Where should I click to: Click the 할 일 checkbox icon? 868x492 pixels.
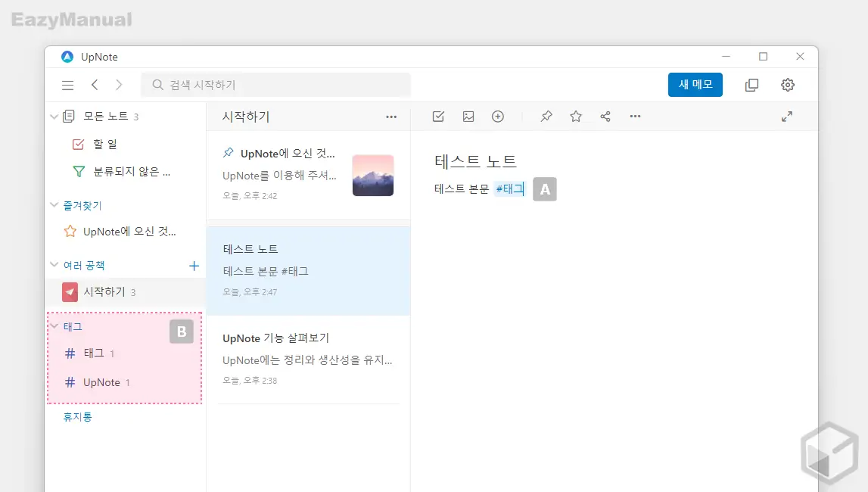[78, 145]
